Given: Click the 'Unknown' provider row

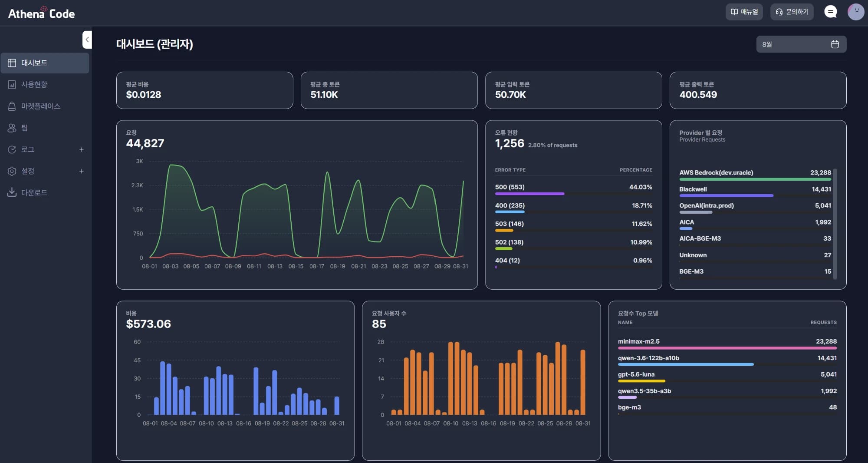Looking at the screenshot, I should 755,257.
